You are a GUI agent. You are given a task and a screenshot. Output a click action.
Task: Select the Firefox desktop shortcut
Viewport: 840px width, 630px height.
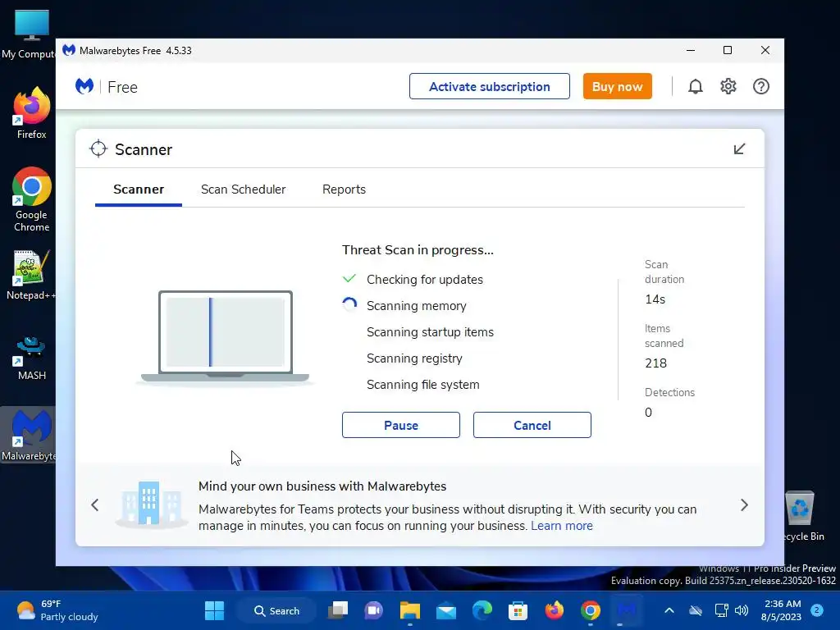(31, 113)
